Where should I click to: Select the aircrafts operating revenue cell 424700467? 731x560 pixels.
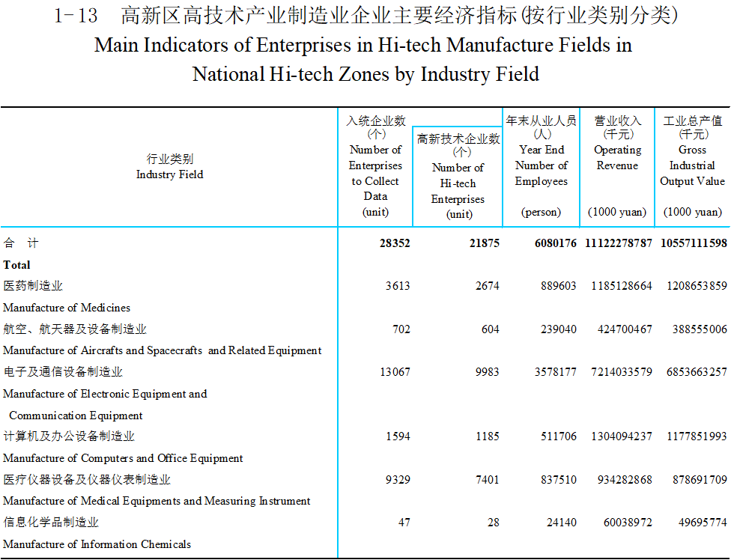(x=621, y=329)
